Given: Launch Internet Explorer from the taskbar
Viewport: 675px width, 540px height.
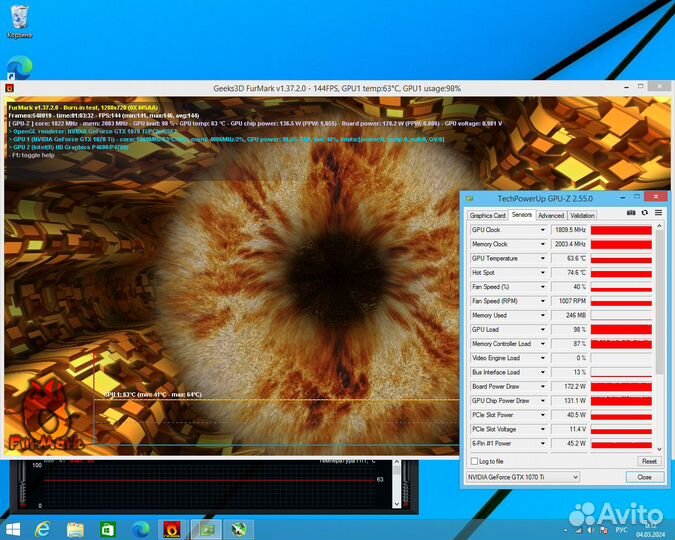Looking at the screenshot, I should click(43, 529).
